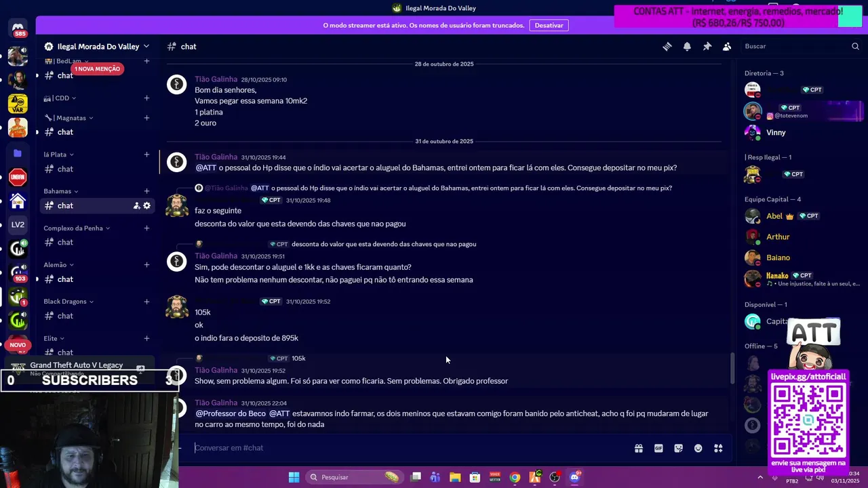The width and height of the screenshot is (868, 488).
Task: Collapse the Black Dragons category
Action: pyautogui.click(x=68, y=301)
